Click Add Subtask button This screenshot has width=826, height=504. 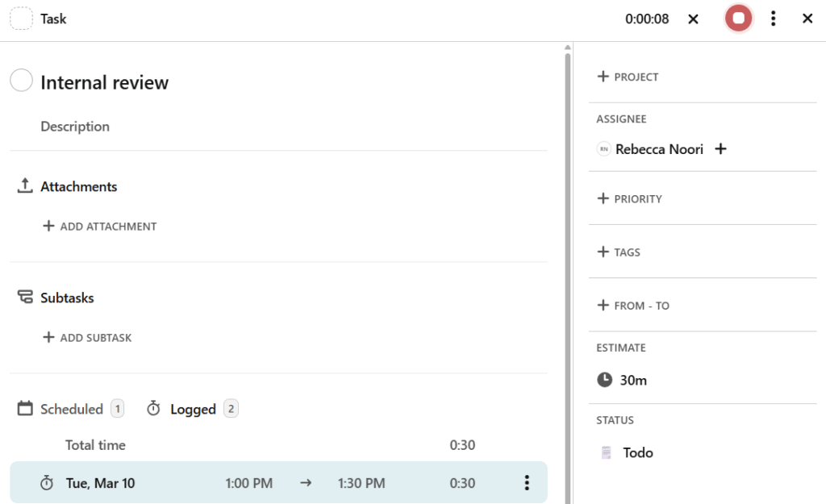87,338
